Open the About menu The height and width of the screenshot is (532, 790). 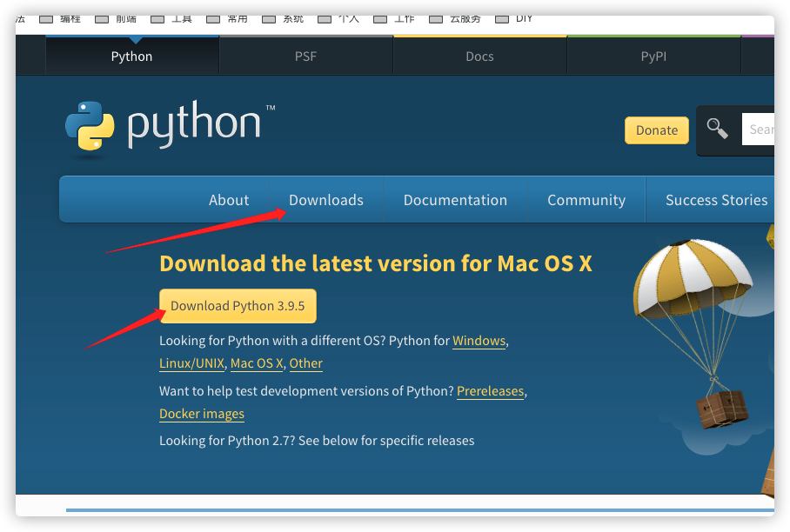coord(229,200)
